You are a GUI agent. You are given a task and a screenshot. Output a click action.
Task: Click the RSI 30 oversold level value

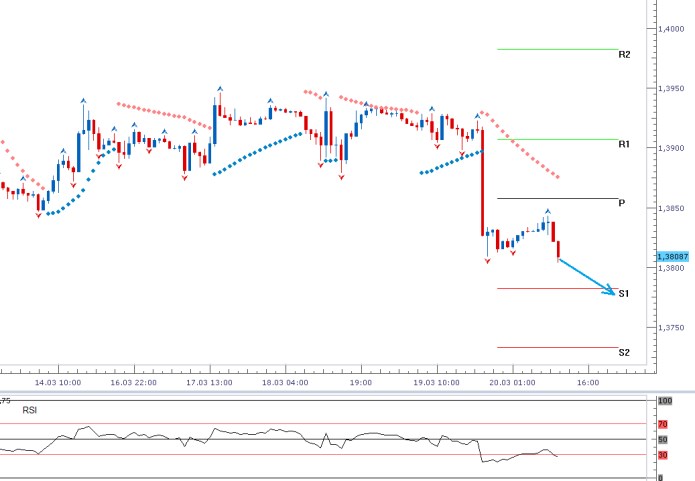coord(663,455)
